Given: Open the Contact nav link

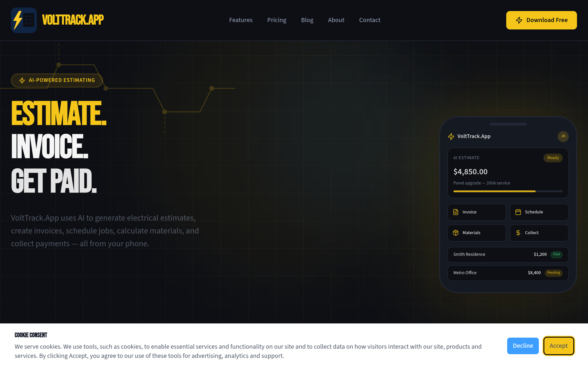Looking at the screenshot, I should (x=370, y=20).
